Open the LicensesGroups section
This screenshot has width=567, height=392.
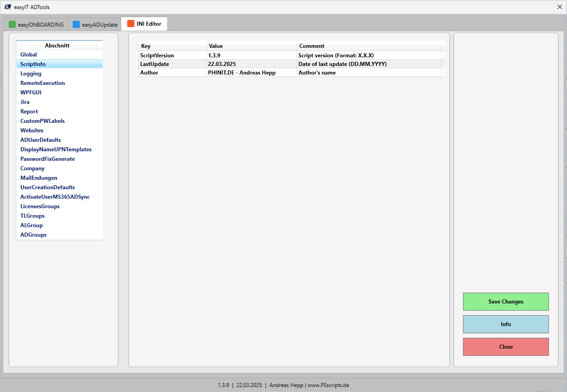[40, 206]
